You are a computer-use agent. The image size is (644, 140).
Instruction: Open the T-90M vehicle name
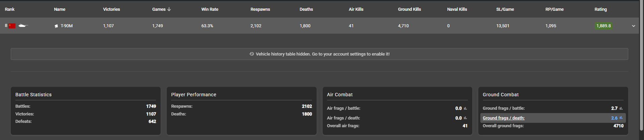point(66,26)
